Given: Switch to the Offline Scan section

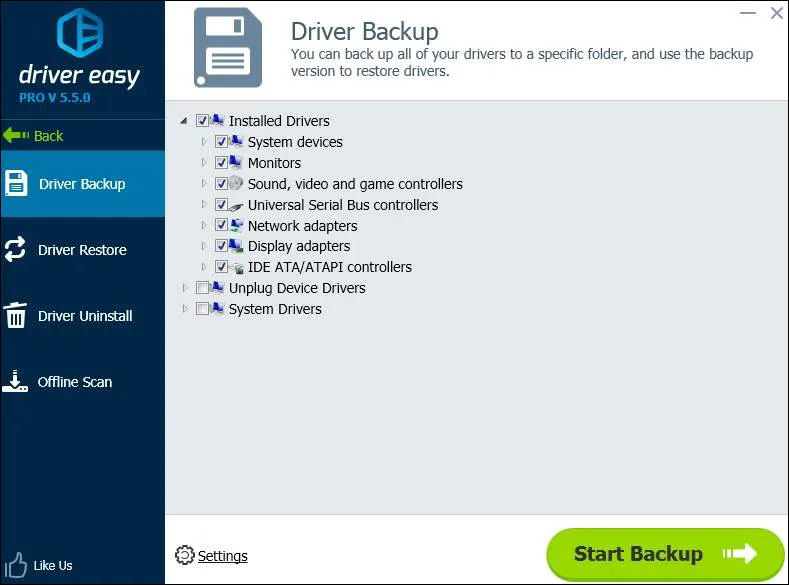Looking at the screenshot, I should (75, 382).
